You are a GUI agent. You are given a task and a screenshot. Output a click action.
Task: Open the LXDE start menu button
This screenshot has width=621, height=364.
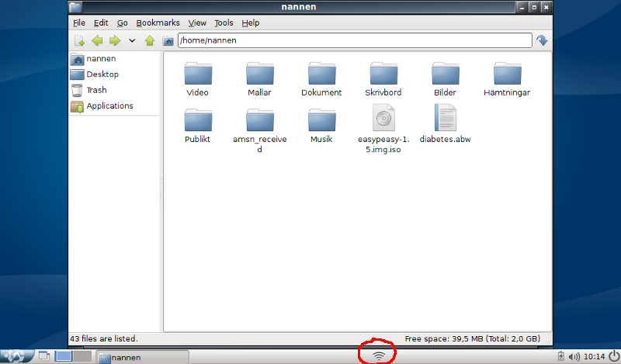coord(16,356)
